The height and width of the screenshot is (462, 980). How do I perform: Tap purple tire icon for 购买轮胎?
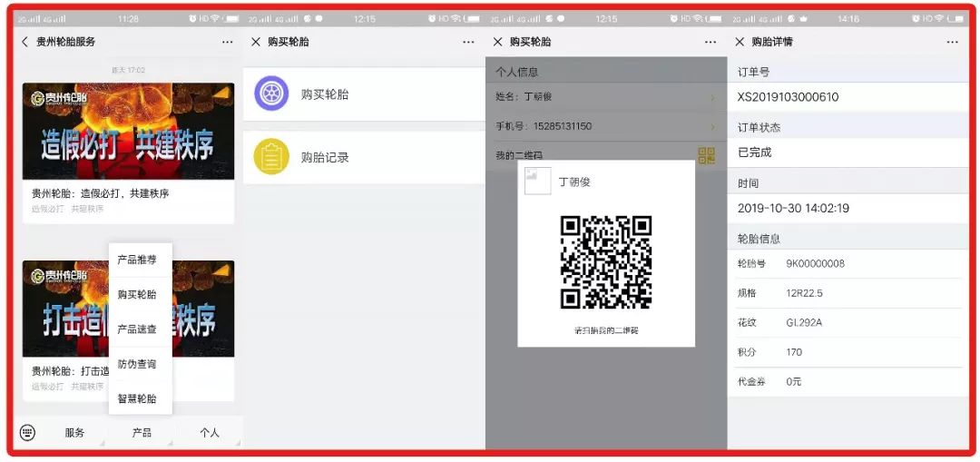tap(271, 93)
